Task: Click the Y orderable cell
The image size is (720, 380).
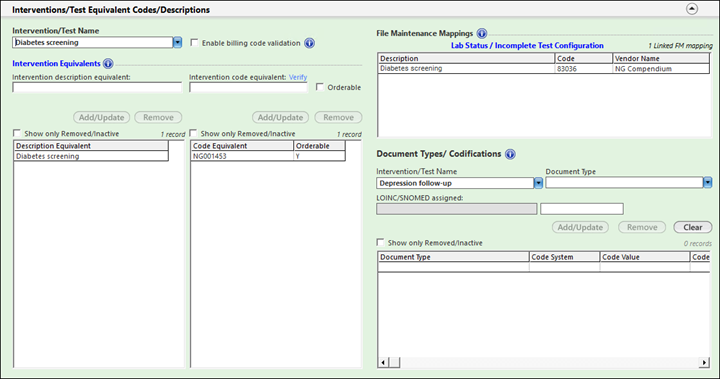Action: click(319, 156)
